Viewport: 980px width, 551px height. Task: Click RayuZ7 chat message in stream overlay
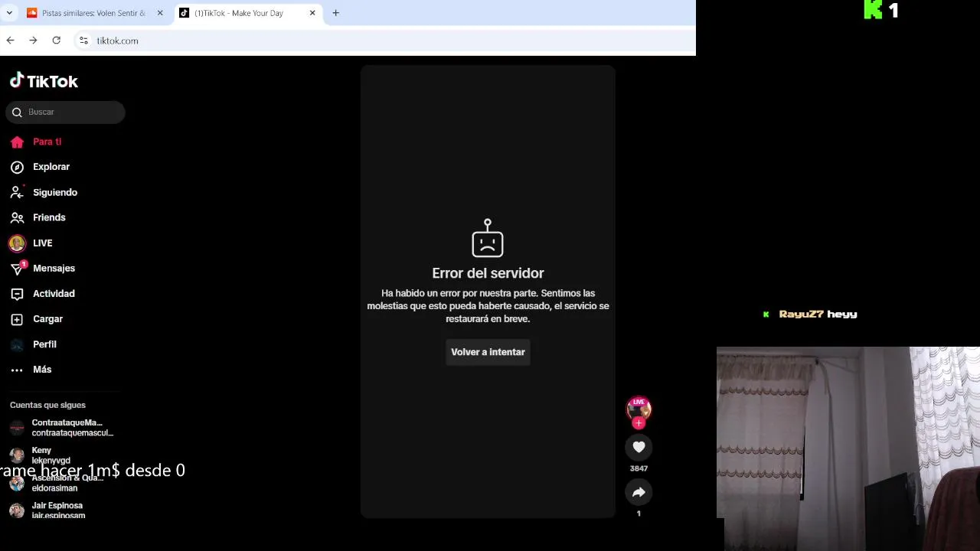point(811,314)
